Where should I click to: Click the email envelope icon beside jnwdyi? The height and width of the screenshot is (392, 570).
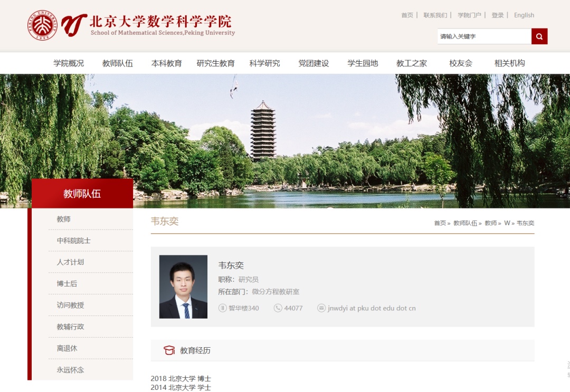tap(321, 308)
